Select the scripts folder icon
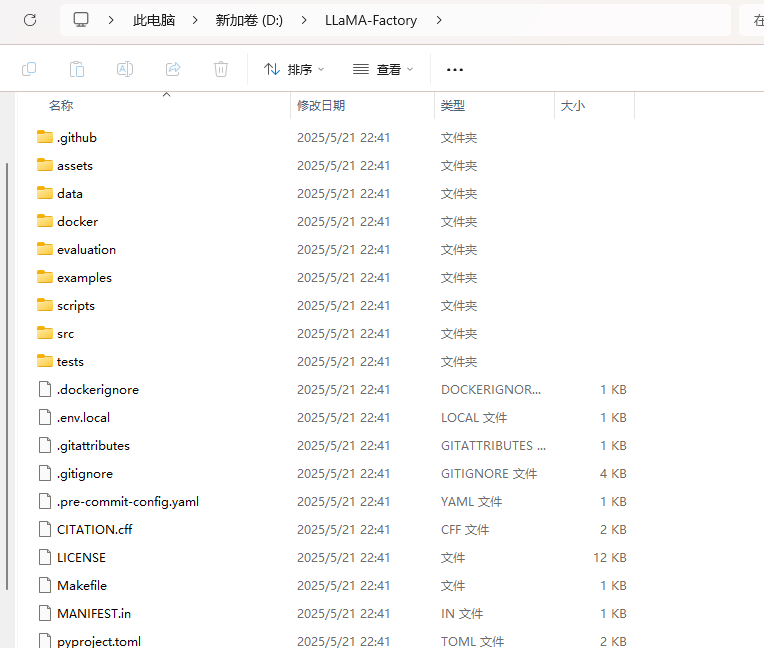This screenshot has height=648, width=764. (x=45, y=305)
